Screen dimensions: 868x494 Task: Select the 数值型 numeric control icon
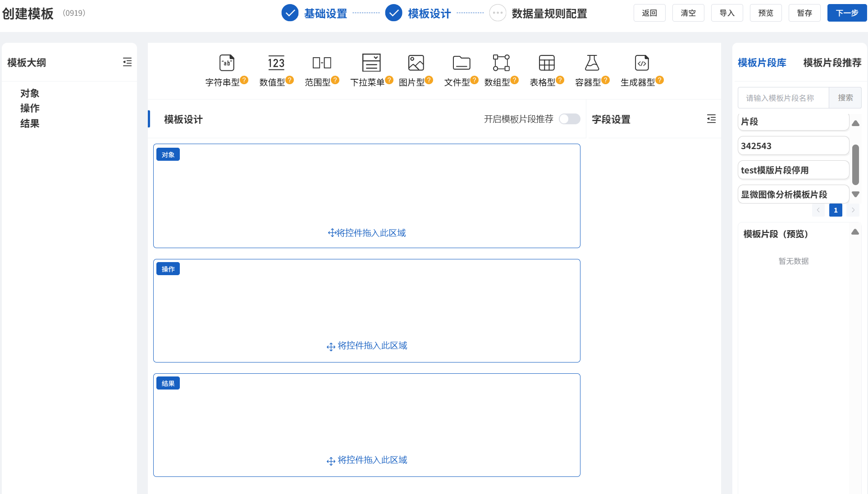tap(276, 63)
